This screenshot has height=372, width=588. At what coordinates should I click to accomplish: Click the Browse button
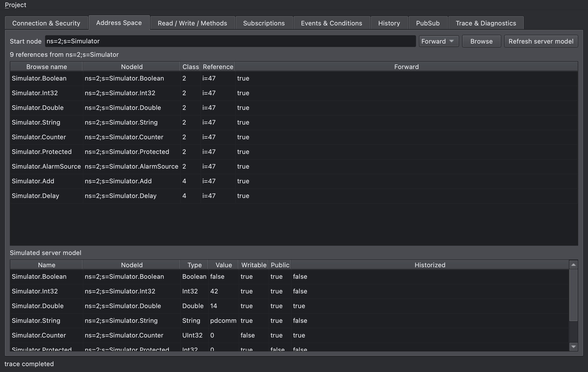[481, 41]
